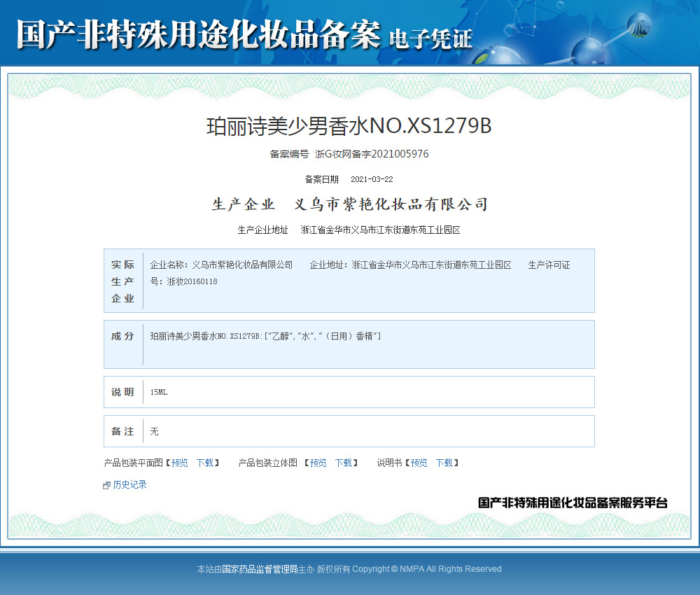The width and height of the screenshot is (700, 595).
Task: Click manufacturer name 义乌市紫艳化妆品有限公司 heading
Action: point(391,204)
